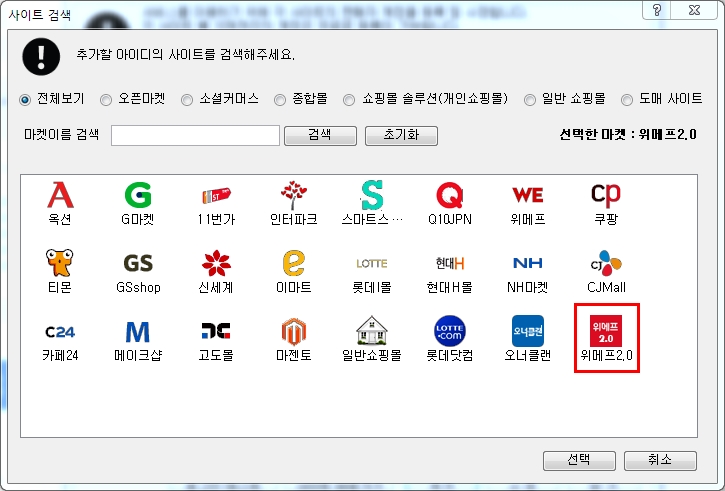This screenshot has width=725, height=491.
Task: Enable the 도매 사이트 radio option
Action: tap(627, 100)
